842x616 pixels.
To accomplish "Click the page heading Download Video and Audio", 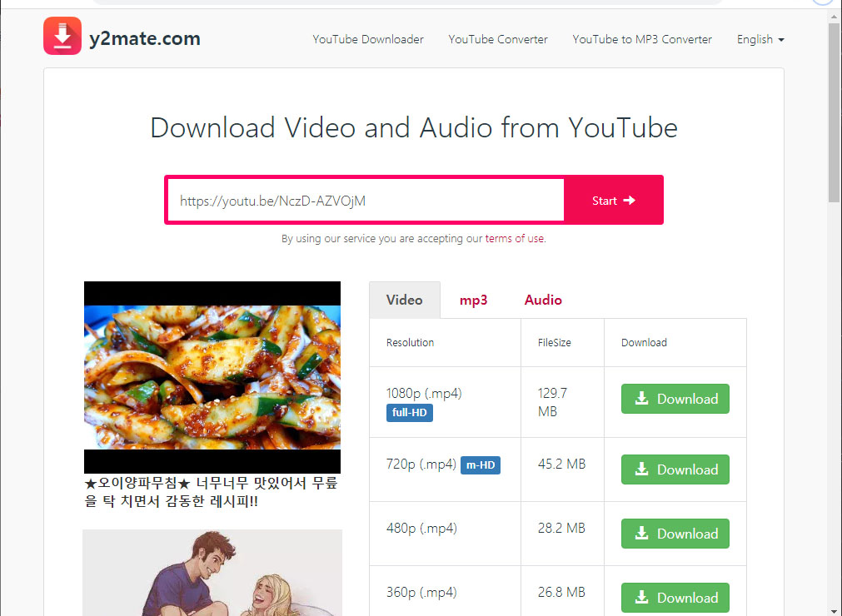I will tap(413, 127).
